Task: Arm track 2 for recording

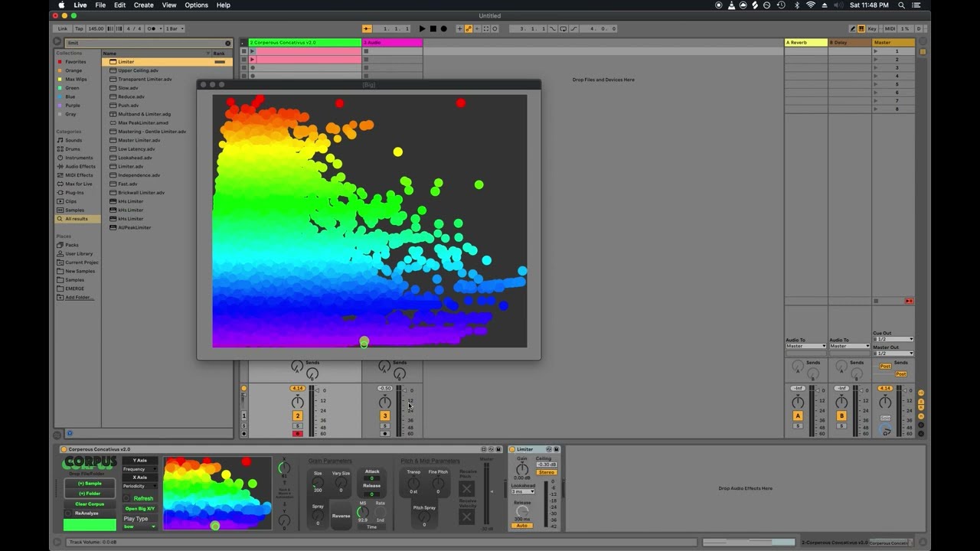Action: coord(298,434)
